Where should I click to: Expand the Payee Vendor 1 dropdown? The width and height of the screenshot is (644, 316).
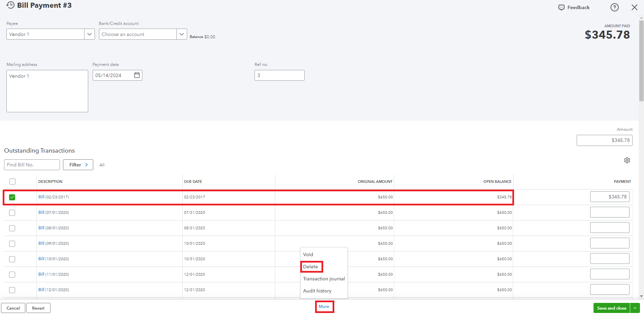pyautogui.click(x=89, y=34)
